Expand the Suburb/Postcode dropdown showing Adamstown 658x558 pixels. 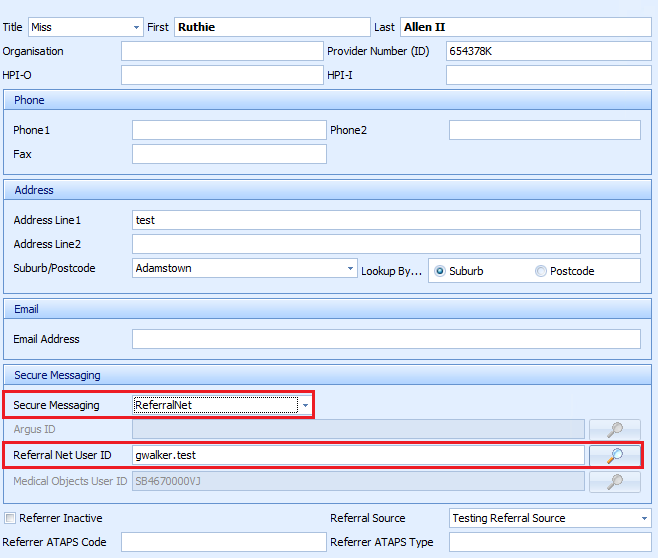pos(350,268)
